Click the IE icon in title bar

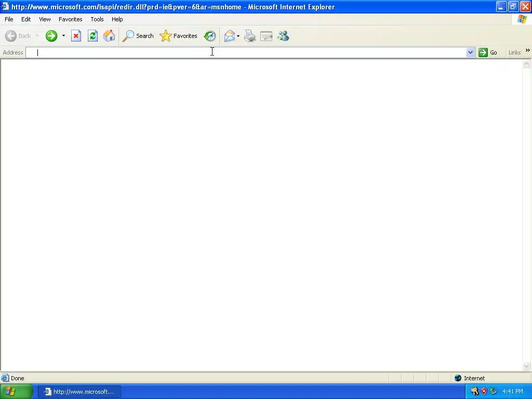pyautogui.click(x=5, y=6)
